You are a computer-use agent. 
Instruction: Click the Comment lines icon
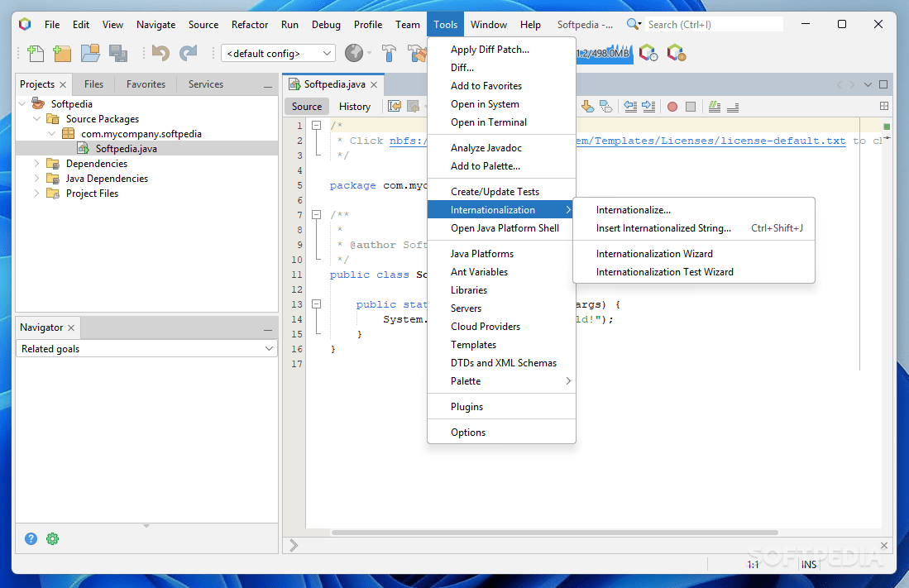[715, 106]
